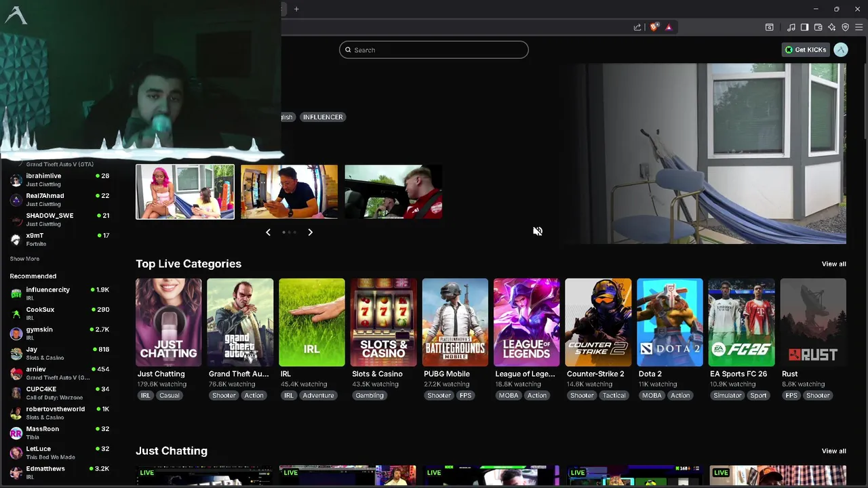
Task: Open Brave Shields lion icon
Action: (654, 27)
